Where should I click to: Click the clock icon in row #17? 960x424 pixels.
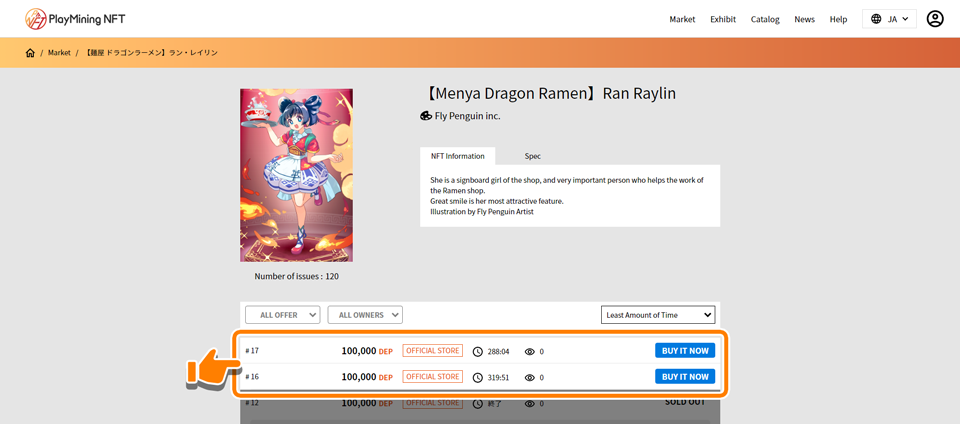478,351
